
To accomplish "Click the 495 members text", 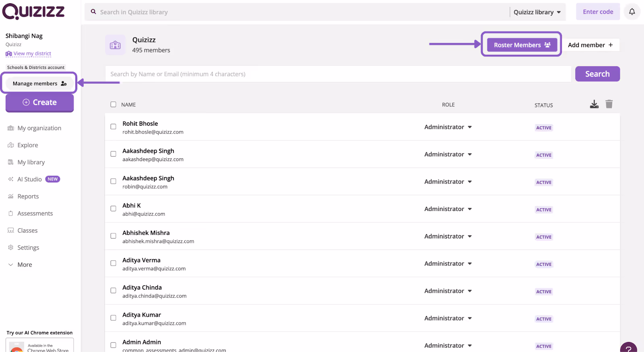I will [x=151, y=50].
